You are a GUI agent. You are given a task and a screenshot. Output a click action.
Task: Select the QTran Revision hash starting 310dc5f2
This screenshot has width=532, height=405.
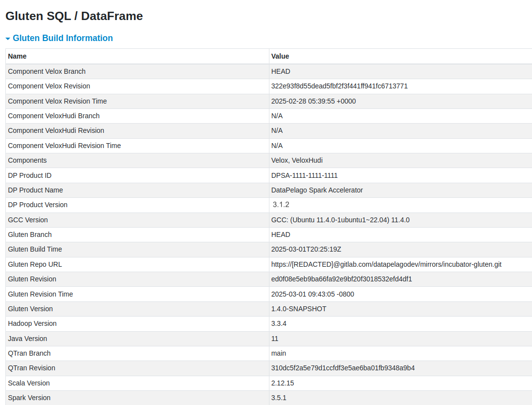pos(343,368)
